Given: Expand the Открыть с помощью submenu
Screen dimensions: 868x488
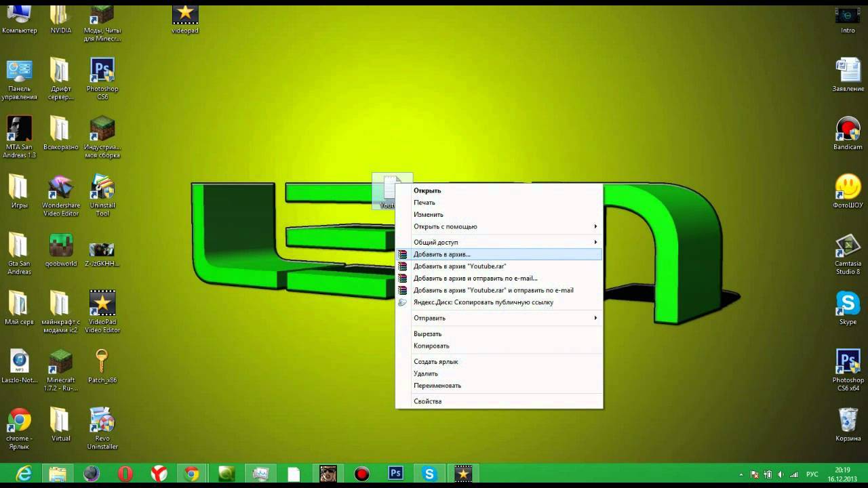Looking at the screenshot, I should click(499, 226).
